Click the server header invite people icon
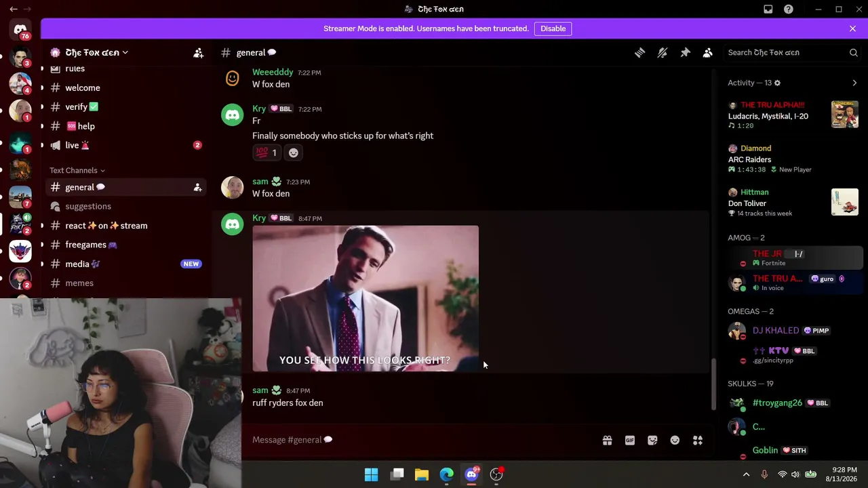868x488 pixels. click(x=199, y=52)
